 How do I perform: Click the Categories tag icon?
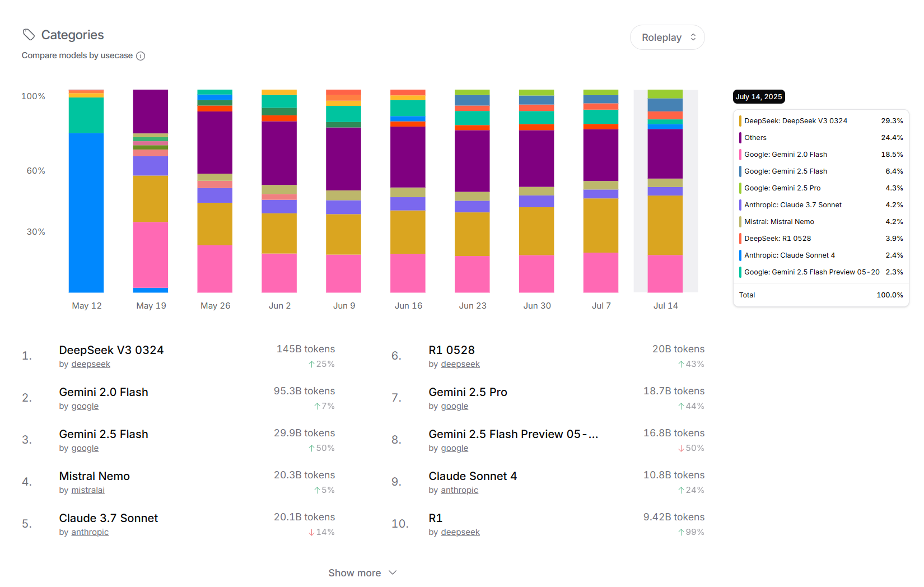(x=29, y=35)
